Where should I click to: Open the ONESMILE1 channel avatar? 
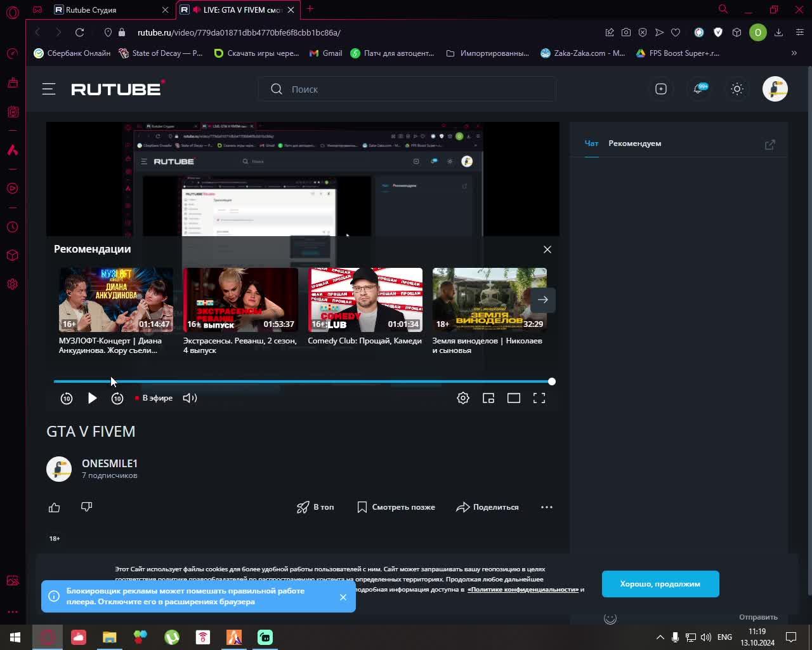click(x=59, y=469)
